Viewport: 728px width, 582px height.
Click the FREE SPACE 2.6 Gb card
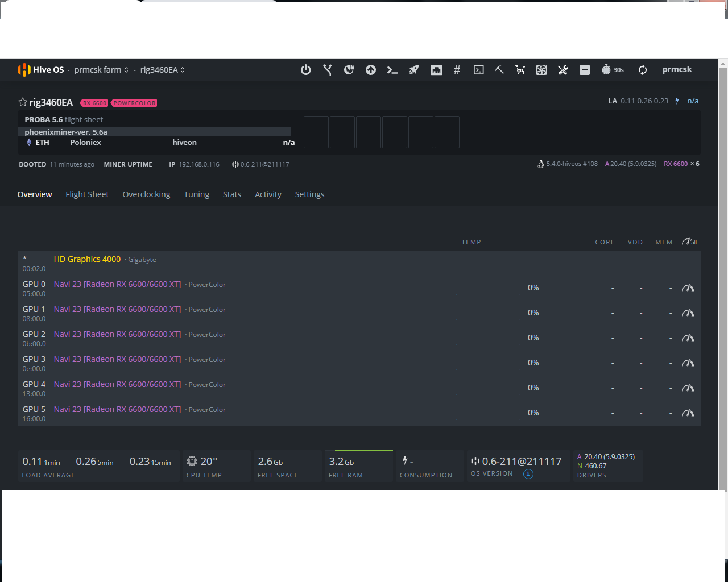point(288,466)
